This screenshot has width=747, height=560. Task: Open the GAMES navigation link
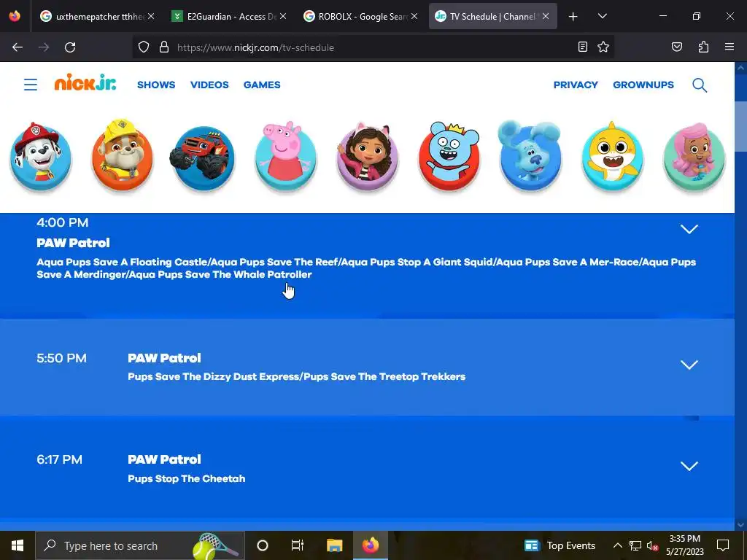[x=262, y=85]
